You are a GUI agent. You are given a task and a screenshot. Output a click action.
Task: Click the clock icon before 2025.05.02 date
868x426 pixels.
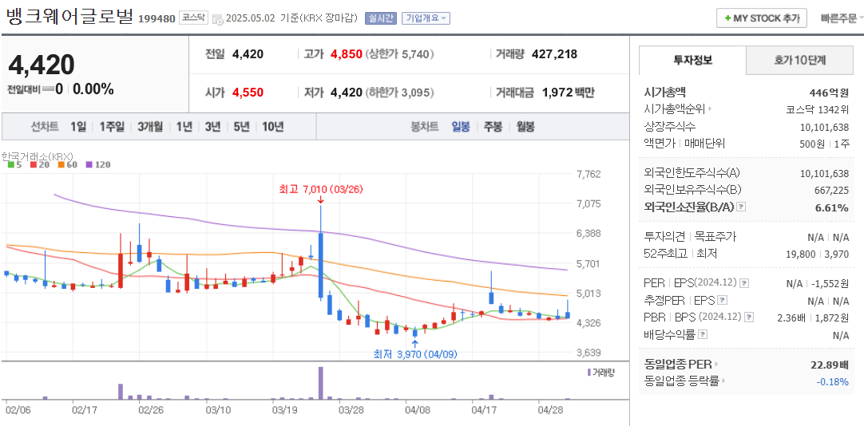[218, 18]
